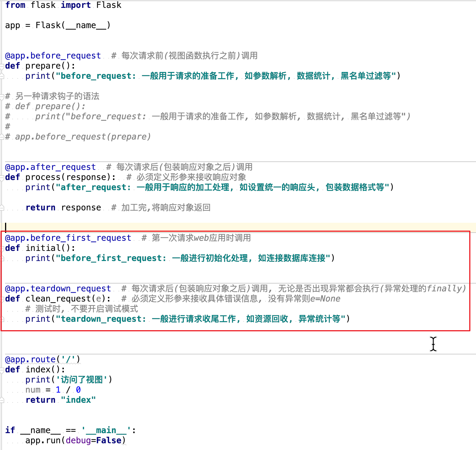The height and width of the screenshot is (450, 476).
Task: Click the 'def prepare():' definition
Action: click(40, 66)
